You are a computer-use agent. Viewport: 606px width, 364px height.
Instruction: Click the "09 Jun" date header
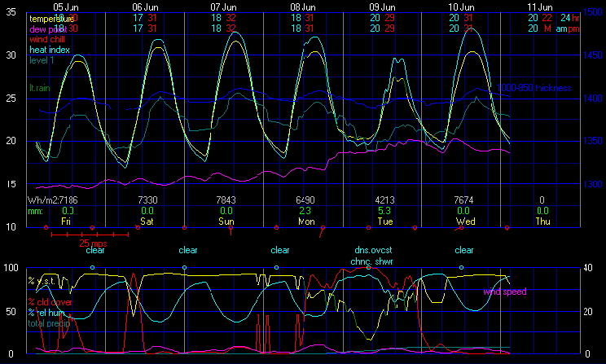pos(382,7)
